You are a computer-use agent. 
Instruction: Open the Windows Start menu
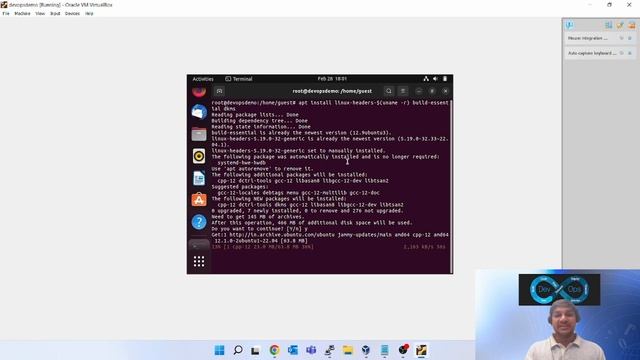[x=220, y=350]
